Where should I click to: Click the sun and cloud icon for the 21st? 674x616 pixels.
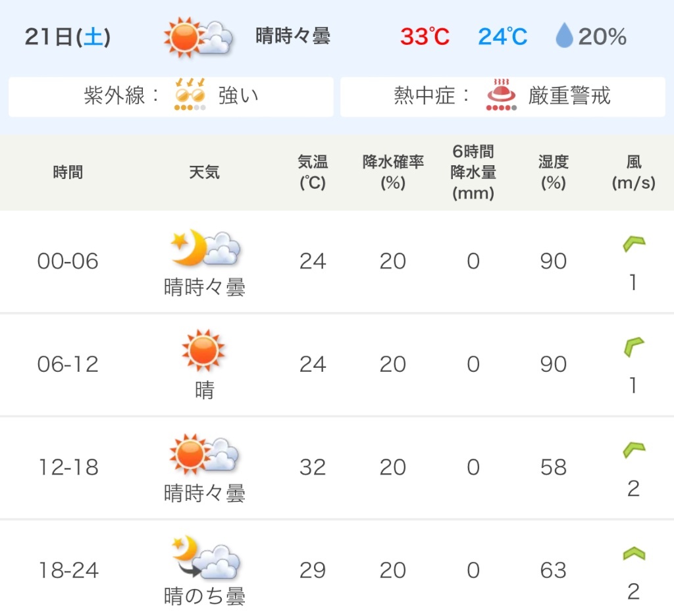point(198,37)
